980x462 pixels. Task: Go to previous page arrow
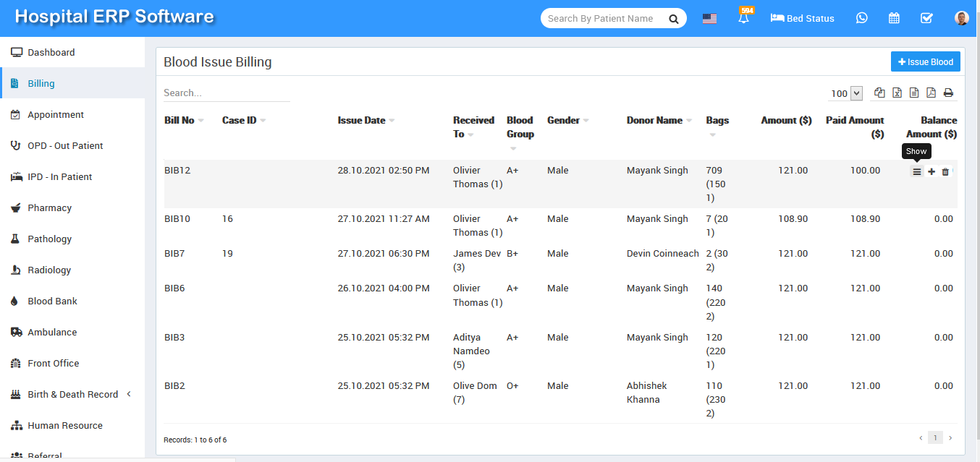pos(921,438)
